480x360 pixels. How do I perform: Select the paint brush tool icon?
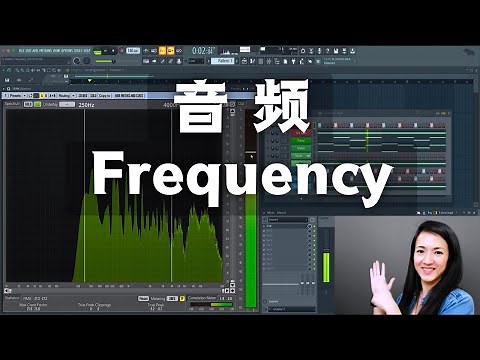tap(170, 61)
